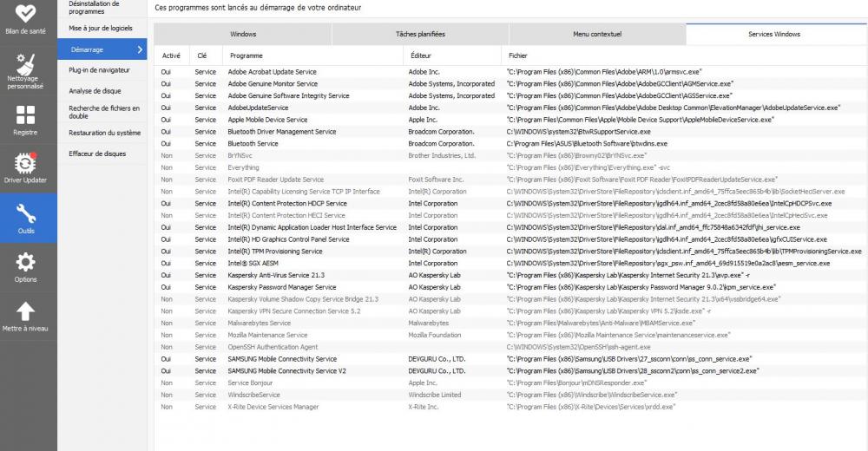The width and height of the screenshot is (868, 451).
Task: Open the Options gear icon
Action: 25,262
